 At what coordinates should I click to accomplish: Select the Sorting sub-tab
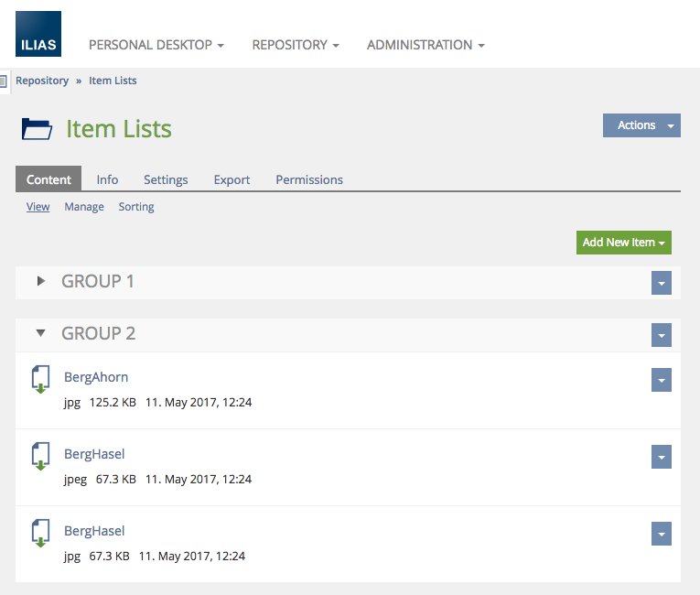(x=136, y=207)
